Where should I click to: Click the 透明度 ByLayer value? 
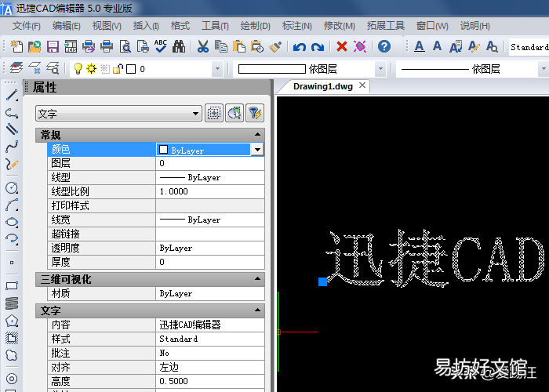209,248
